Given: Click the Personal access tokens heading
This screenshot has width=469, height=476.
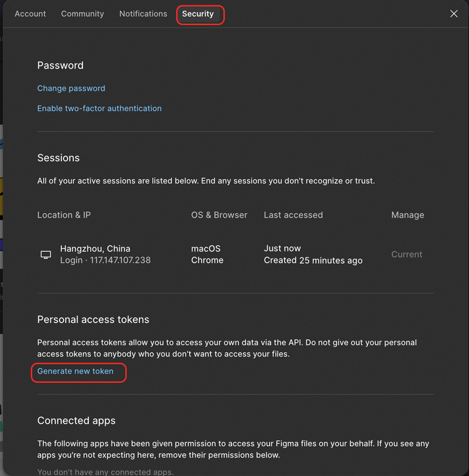Looking at the screenshot, I should tap(93, 320).
